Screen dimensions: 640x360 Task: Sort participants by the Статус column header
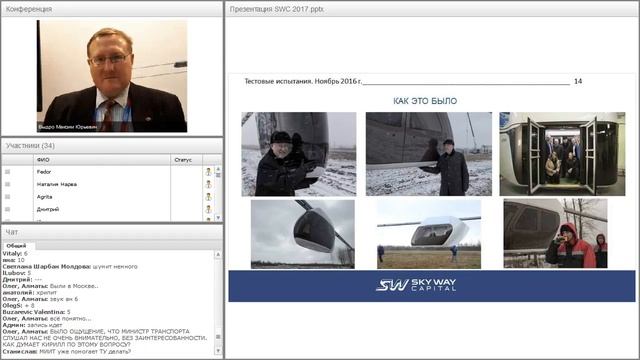[186, 160]
